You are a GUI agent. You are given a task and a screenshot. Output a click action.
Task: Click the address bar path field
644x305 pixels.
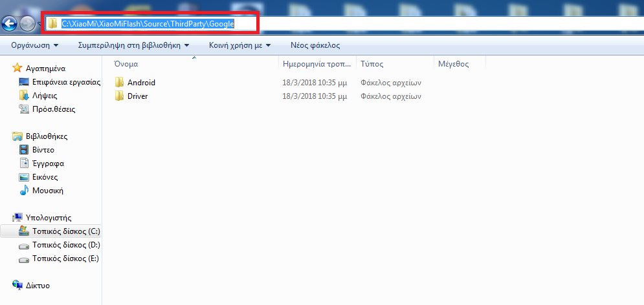coord(344,24)
